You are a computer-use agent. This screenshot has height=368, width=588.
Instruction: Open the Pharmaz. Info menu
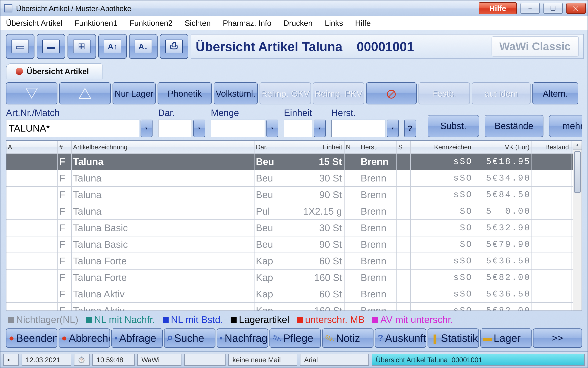pyautogui.click(x=247, y=23)
